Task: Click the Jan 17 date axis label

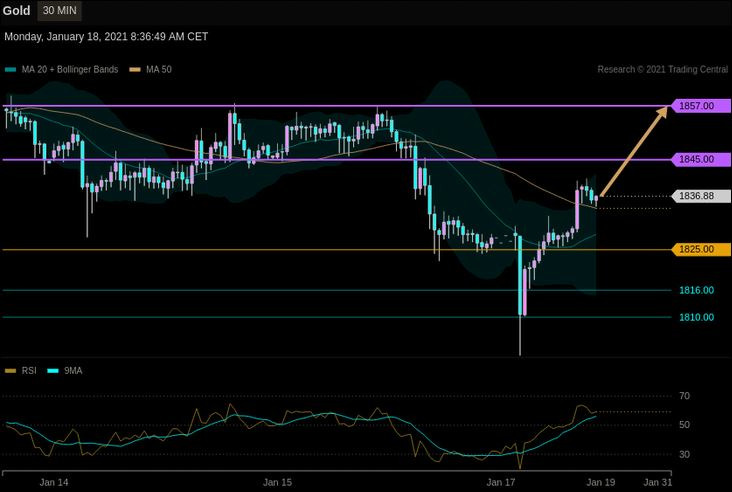Action: [x=501, y=482]
